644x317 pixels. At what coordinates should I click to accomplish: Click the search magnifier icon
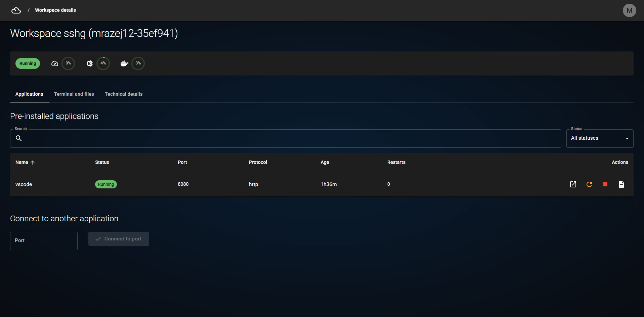point(19,138)
